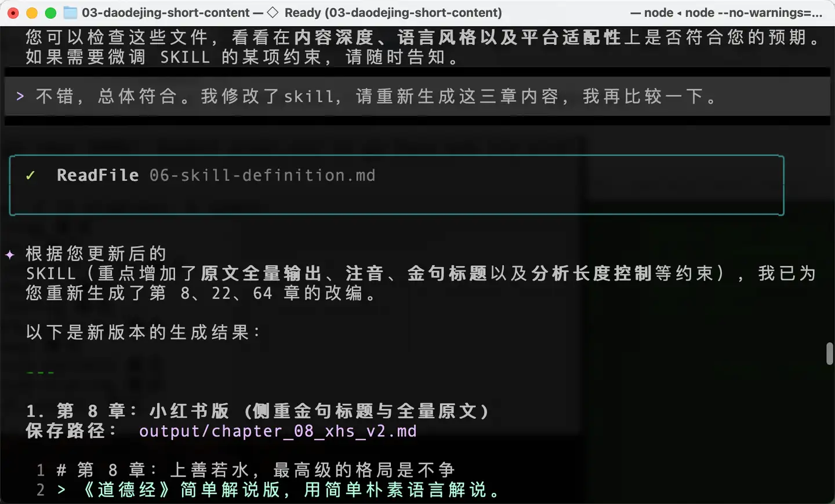Click the yellow minimize window button

click(32, 13)
